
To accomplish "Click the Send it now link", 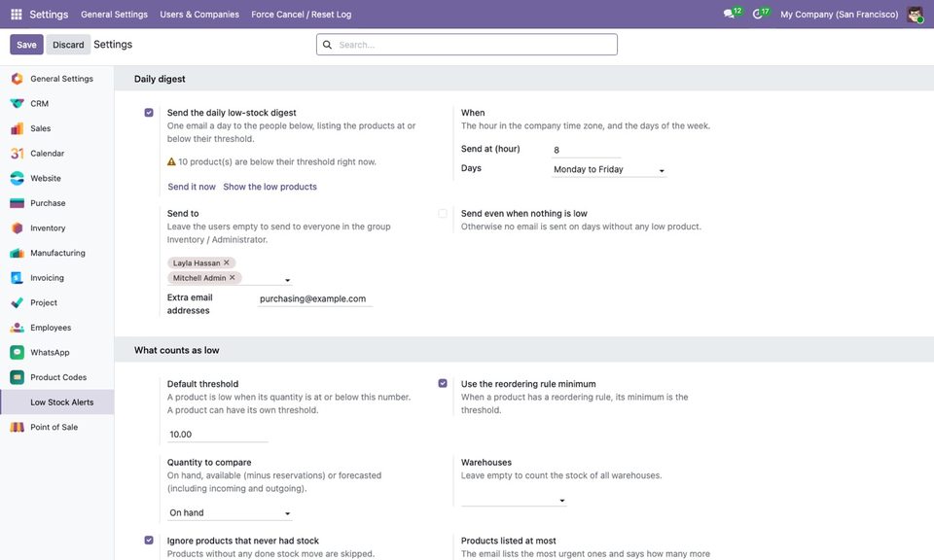I will click(x=192, y=187).
